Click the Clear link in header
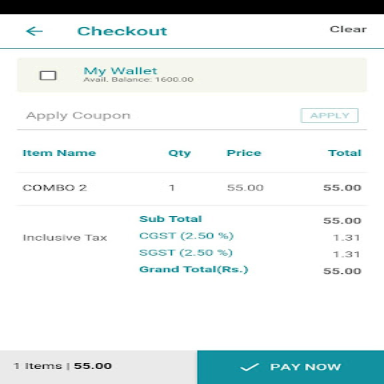 click(x=348, y=29)
